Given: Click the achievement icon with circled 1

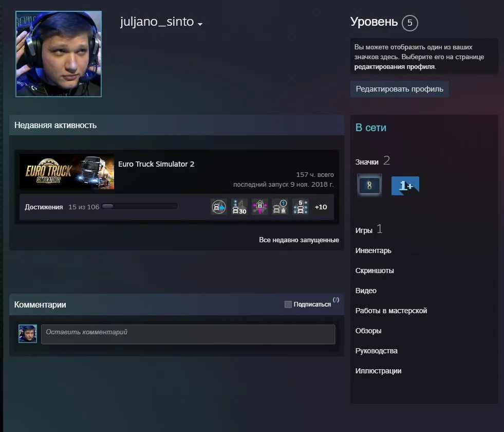Looking at the screenshot, I should click(x=280, y=207).
